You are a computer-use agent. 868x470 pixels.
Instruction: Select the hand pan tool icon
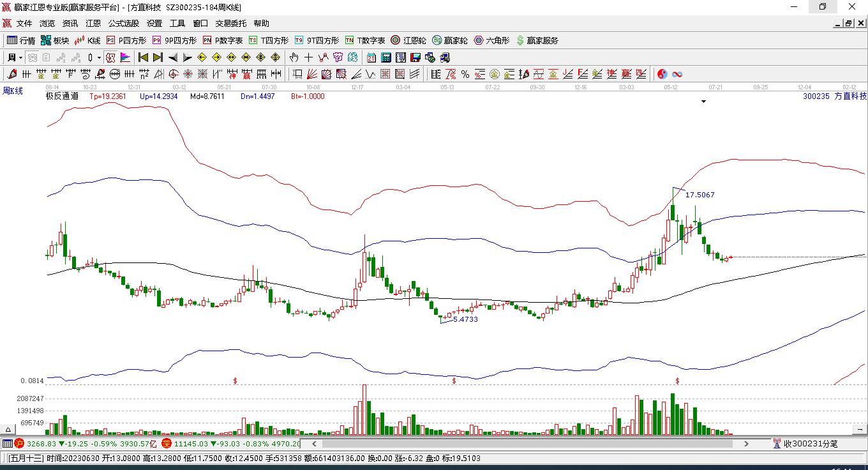294,57
